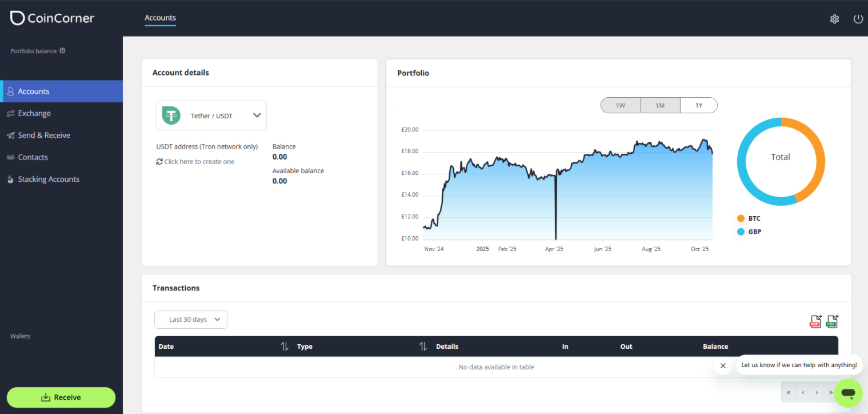Click the green Receive button
The width and height of the screenshot is (868, 414).
pyautogui.click(x=61, y=397)
